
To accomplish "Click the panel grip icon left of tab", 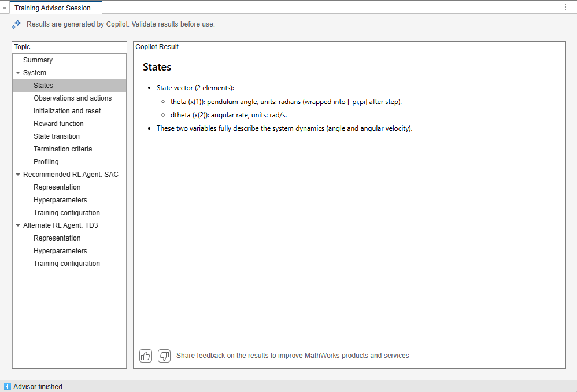I will (x=5, y=6).
